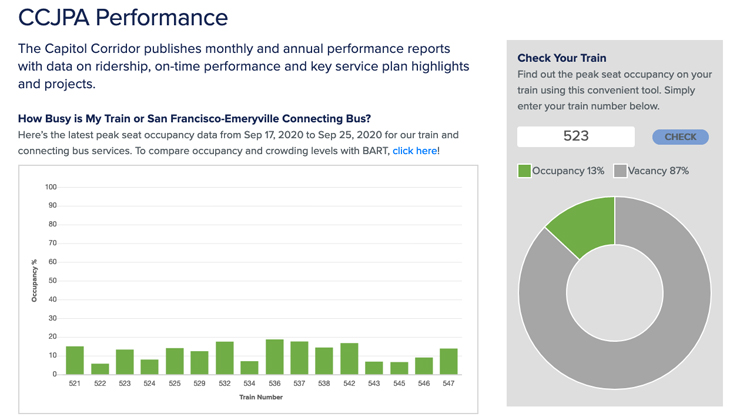Click the bar for train 538
Viewport: 740px width, 420px height.
tap(324, 361)
